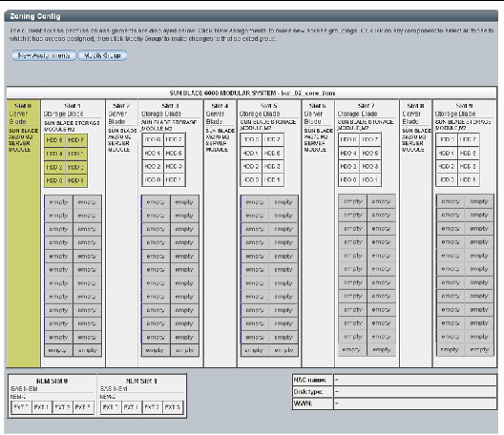Image resolution: width=504 pixels, height=435 pixels.
Task: Select EXT 0 port under NEM Slot 0
Action: click(x=21, y=407)
